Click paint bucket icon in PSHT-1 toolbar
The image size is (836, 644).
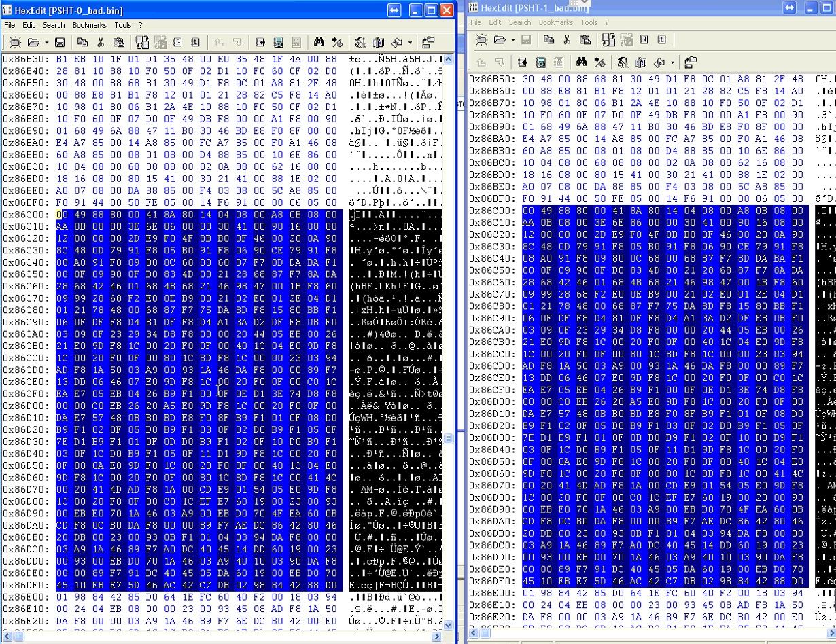click(659, 62)
